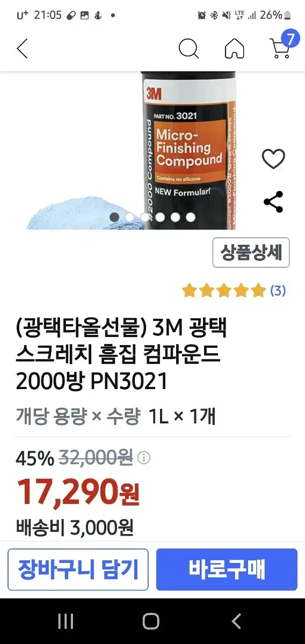Open the five-star rating reviews (3)
The image size is (305, 644).
234,291
